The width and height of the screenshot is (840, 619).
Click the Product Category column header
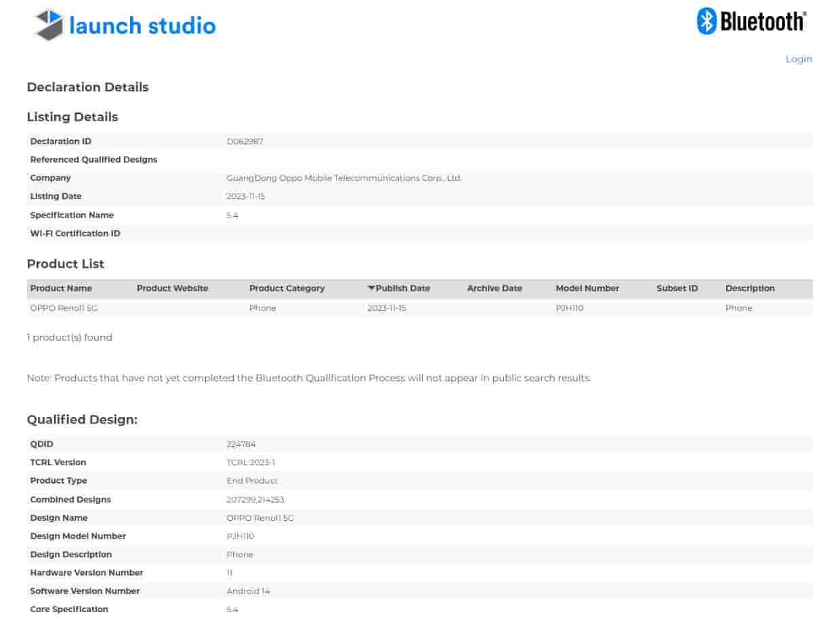point(287,288)
